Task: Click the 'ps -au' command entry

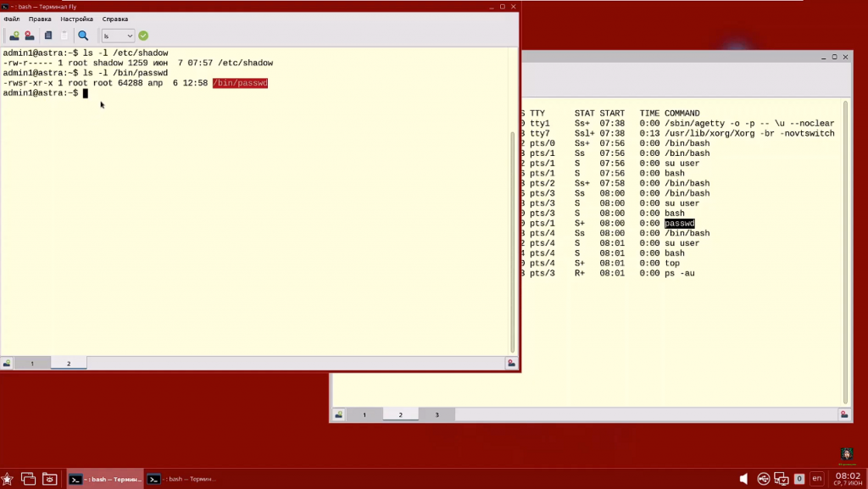Action: point(679,273)
